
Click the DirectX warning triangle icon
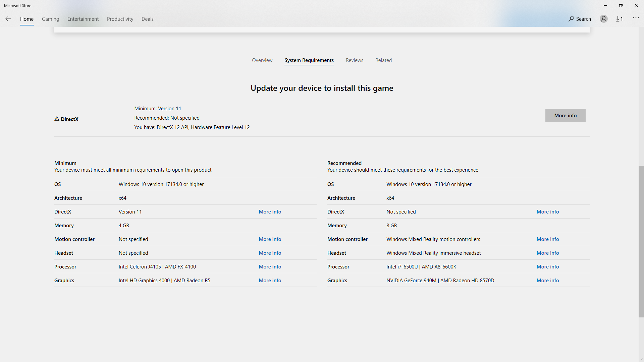(57, 119)
